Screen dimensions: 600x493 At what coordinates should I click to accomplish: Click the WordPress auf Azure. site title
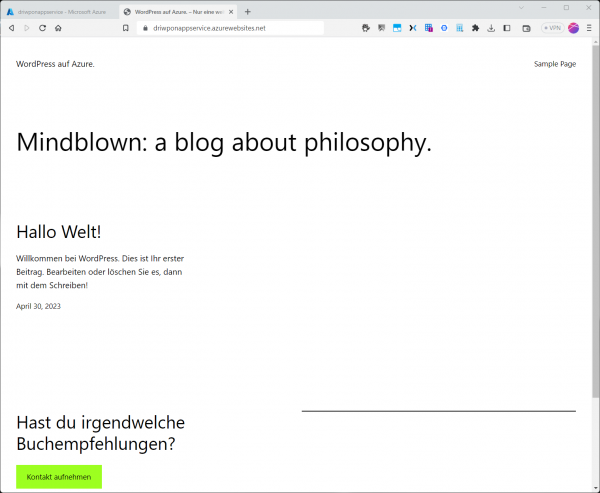coord(55,64)
